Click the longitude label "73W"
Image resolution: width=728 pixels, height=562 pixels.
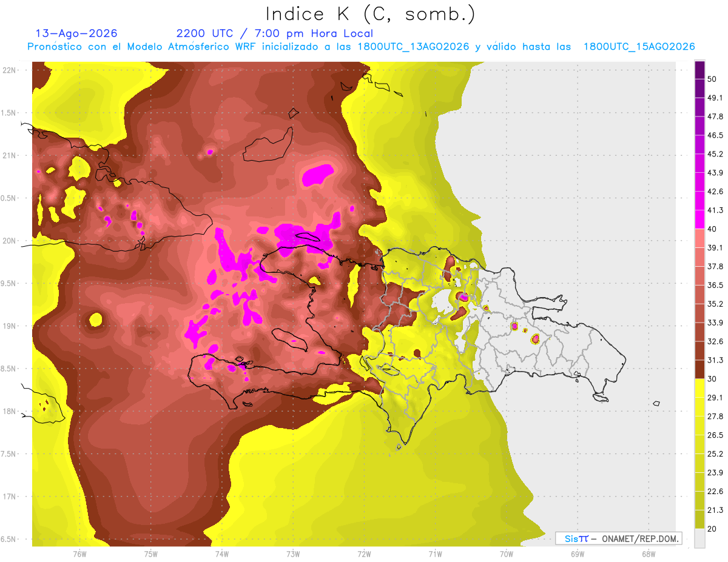293,554
